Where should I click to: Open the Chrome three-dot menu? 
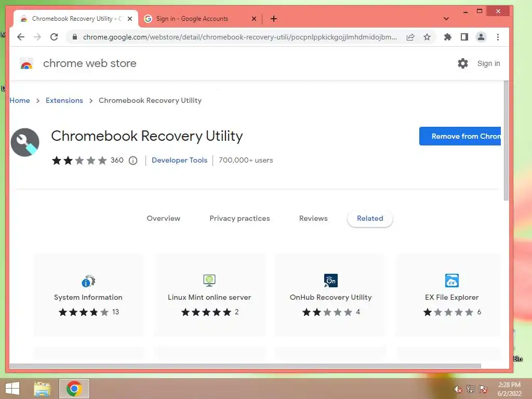[x=498, y=37]
